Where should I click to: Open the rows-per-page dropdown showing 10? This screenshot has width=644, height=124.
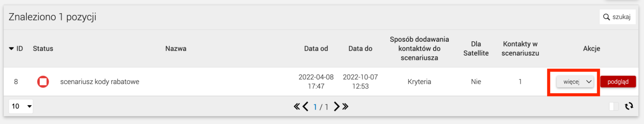tap(21, 106)
